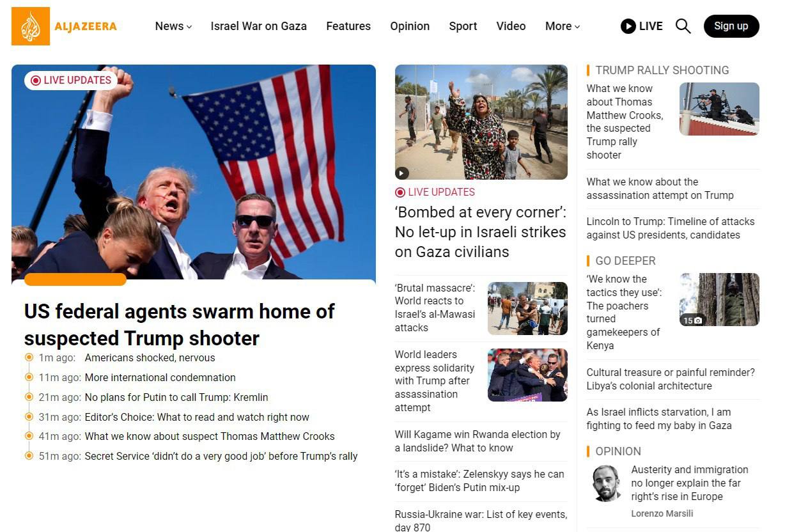Open the 15-photo gallery camera badge

(693, 320)
